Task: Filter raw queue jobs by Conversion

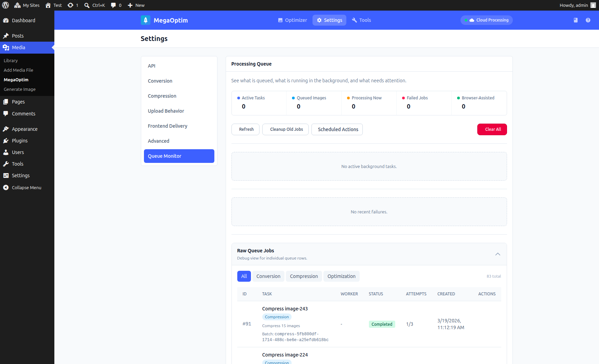Action: 268,276
